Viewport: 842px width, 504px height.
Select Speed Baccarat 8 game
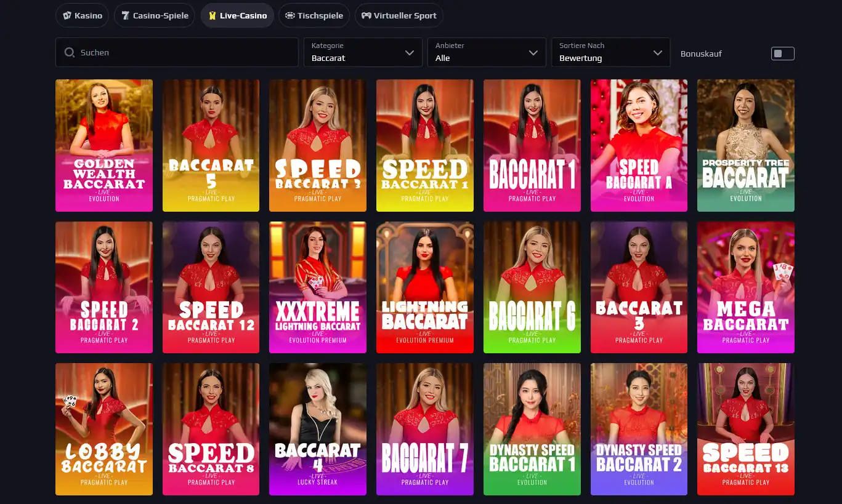[211, 429]
